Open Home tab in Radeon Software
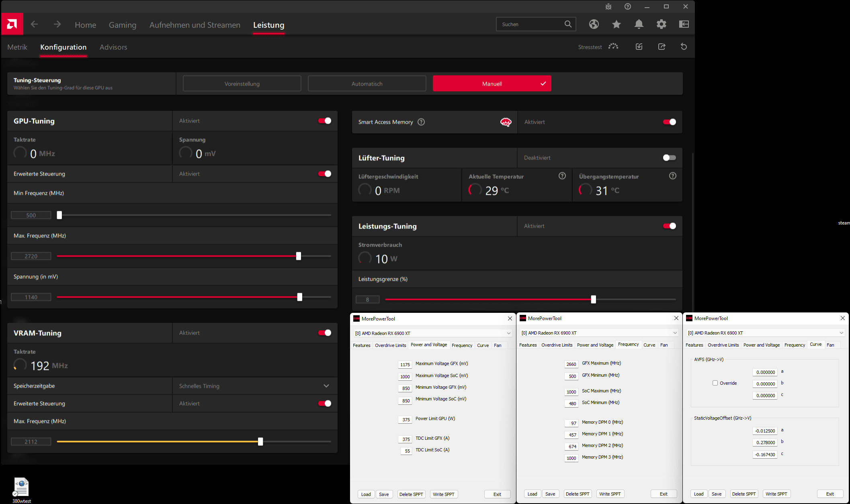Screen dimensions: 850x504 (86, 25)
